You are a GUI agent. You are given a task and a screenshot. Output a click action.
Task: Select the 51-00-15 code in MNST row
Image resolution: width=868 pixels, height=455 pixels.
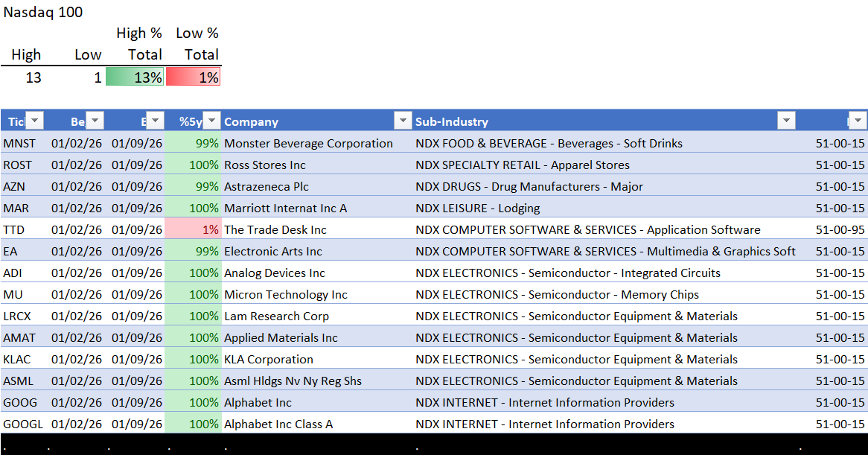click(840, 144)
